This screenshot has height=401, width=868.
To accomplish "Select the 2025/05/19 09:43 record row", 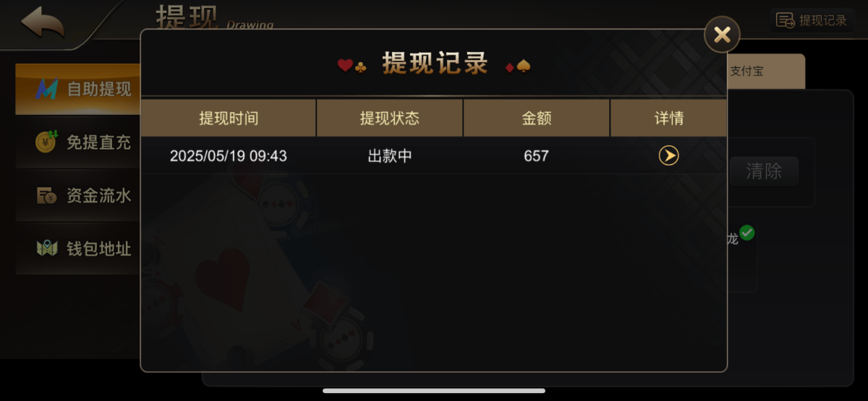I will click(x=434, y=155).
